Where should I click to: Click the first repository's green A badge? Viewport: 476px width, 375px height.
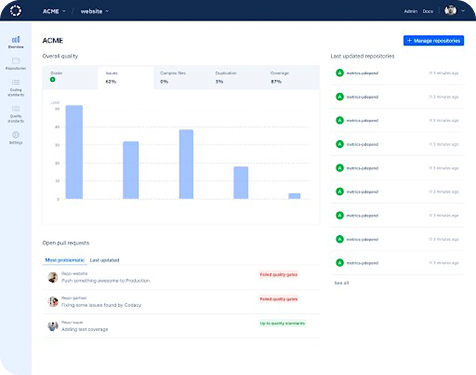pyautogui.click(x=339, y=73)
